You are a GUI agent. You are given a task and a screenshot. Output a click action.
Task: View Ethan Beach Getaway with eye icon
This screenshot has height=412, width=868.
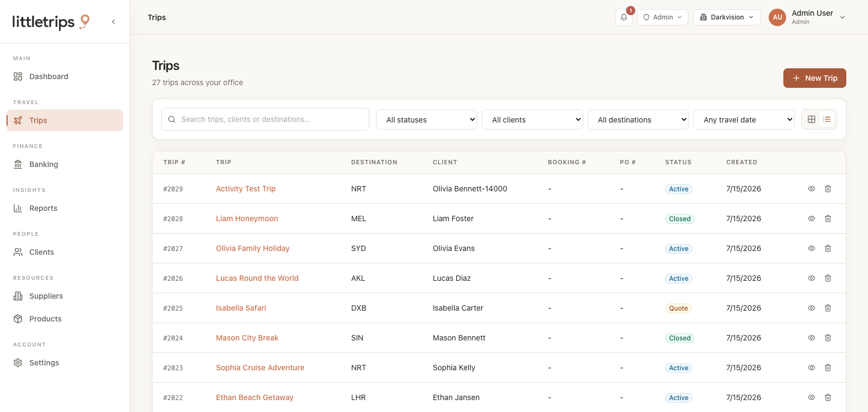pos(812,397)
